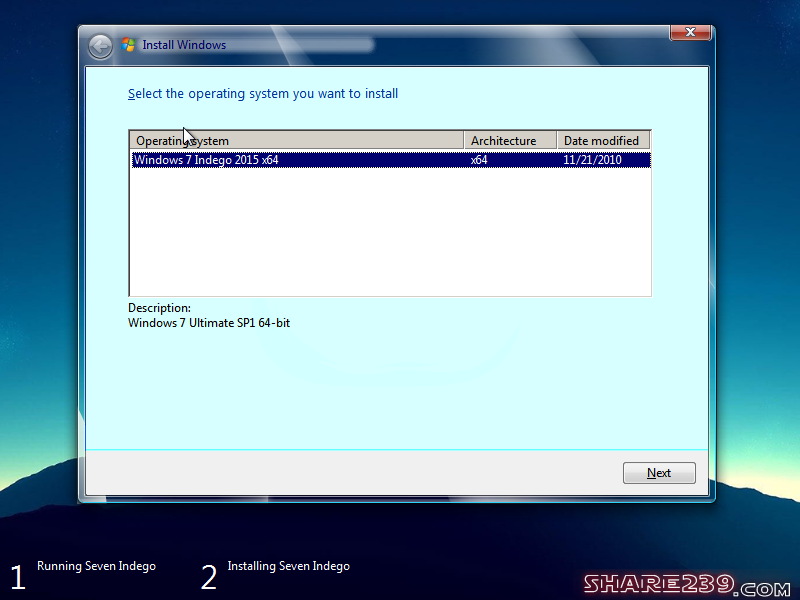The width and height of the screenshot is (800, 600).
Task: Click the heading Select the operating system you want to install
Action: 263,94
